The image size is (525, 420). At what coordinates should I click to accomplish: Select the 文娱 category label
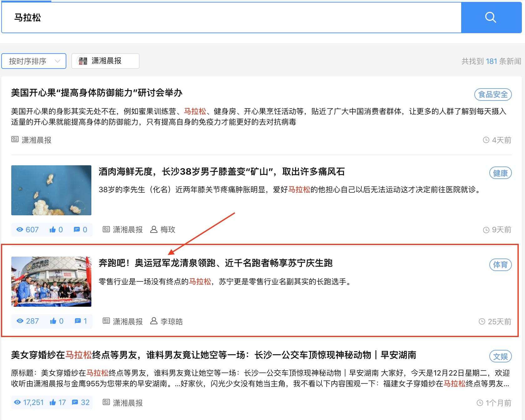pyautogui.click(x=501, y=356)
